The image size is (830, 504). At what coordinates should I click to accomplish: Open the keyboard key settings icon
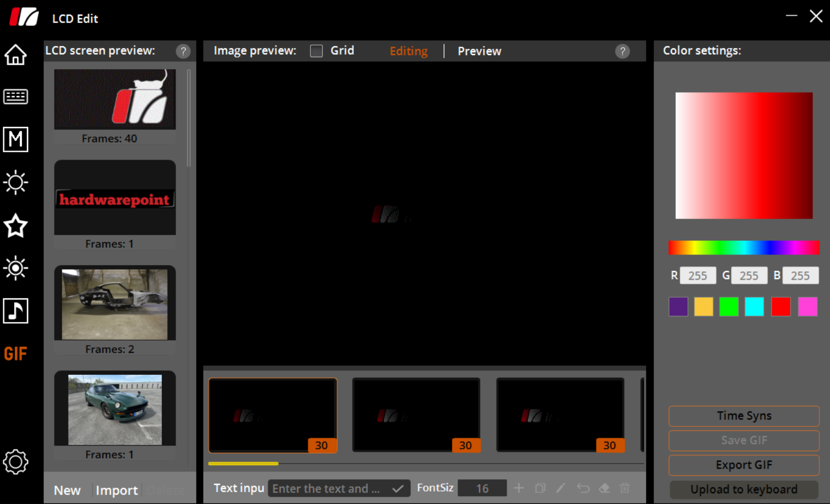click(15, 97)
